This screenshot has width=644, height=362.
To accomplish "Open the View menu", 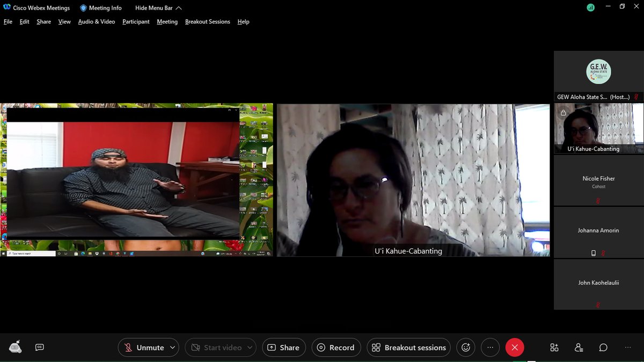I will (64, 22).
